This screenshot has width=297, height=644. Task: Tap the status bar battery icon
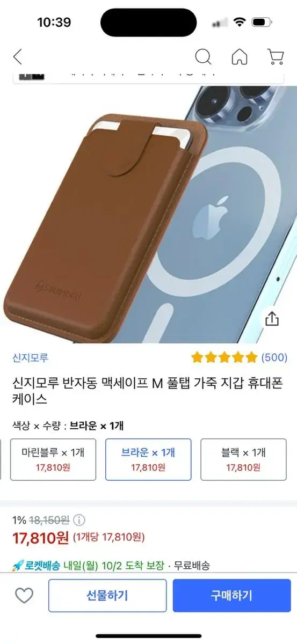pos(263,22)
